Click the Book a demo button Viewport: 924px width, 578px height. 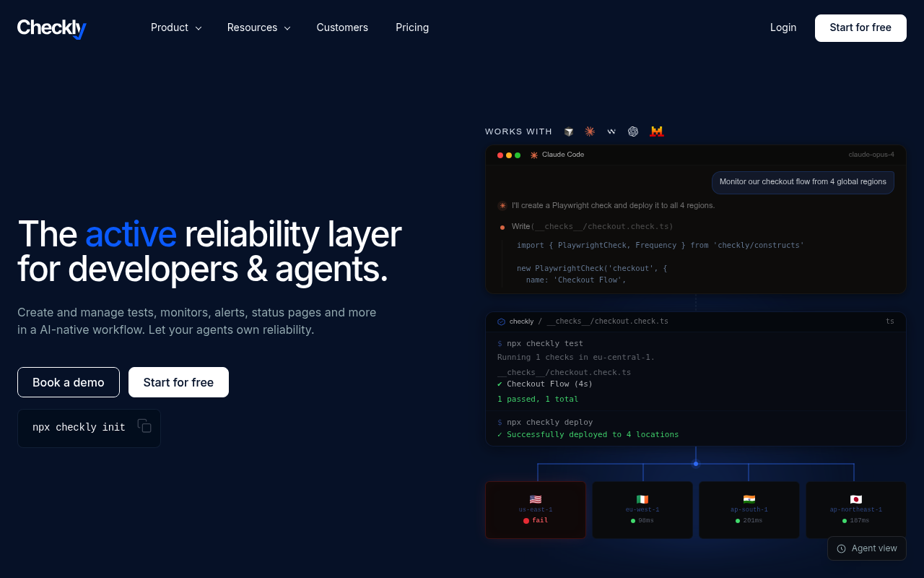pos(69,382)
